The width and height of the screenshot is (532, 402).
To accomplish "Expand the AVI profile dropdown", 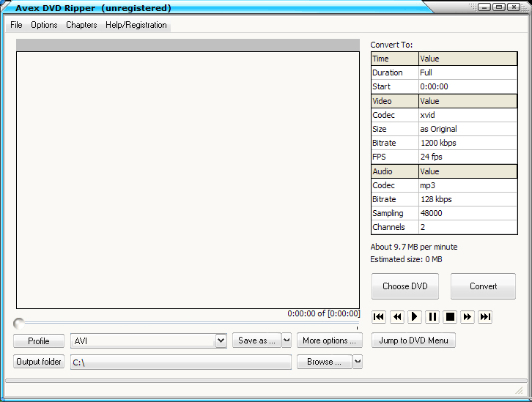I will (x=221, y=340).
